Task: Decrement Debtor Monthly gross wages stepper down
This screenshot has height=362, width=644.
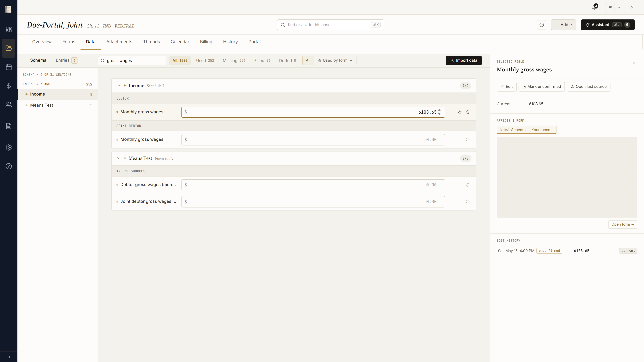Action: (x=439, y=114)
